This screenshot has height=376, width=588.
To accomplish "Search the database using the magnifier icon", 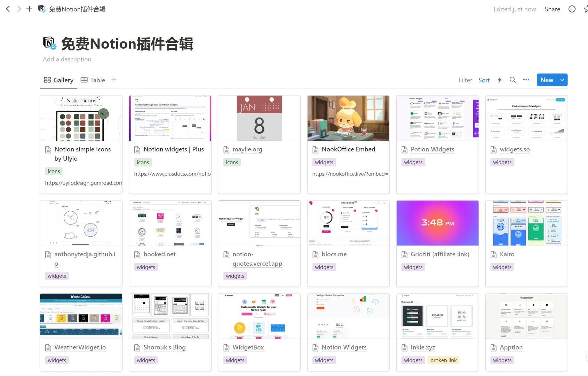I will click(x=512, y=80).
